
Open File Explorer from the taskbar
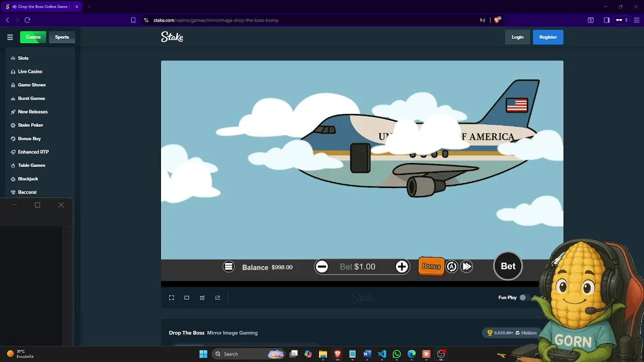tap(323, 354)
